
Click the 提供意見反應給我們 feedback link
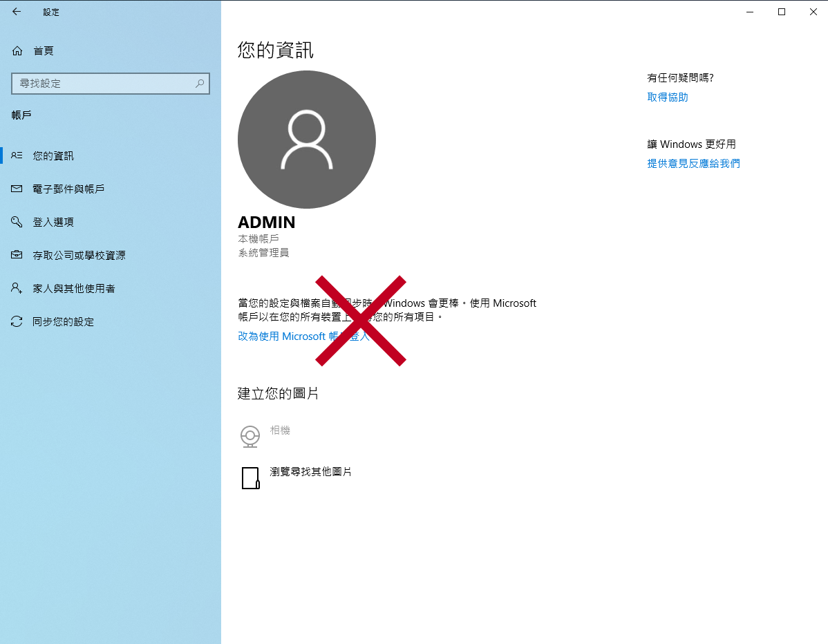(693, 164)
